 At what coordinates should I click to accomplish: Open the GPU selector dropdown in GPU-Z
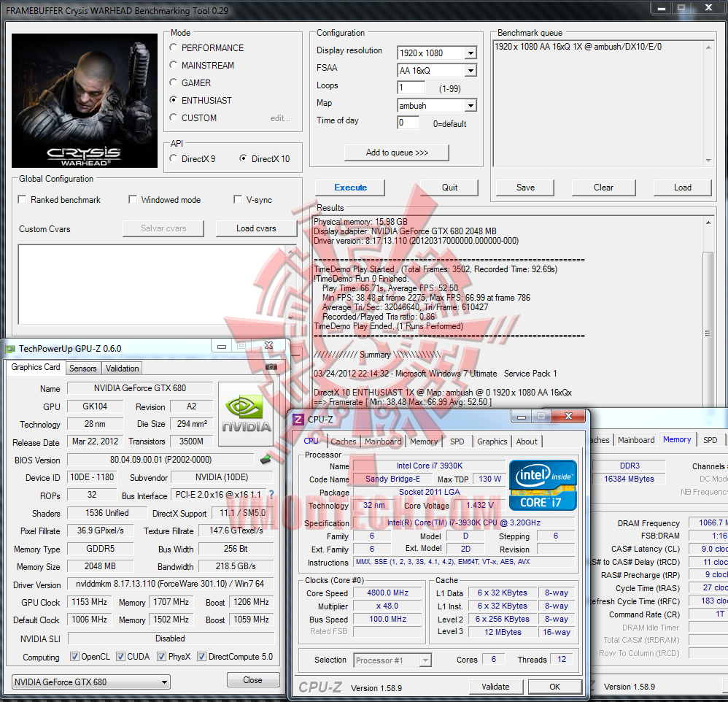[x=91, y=682]
